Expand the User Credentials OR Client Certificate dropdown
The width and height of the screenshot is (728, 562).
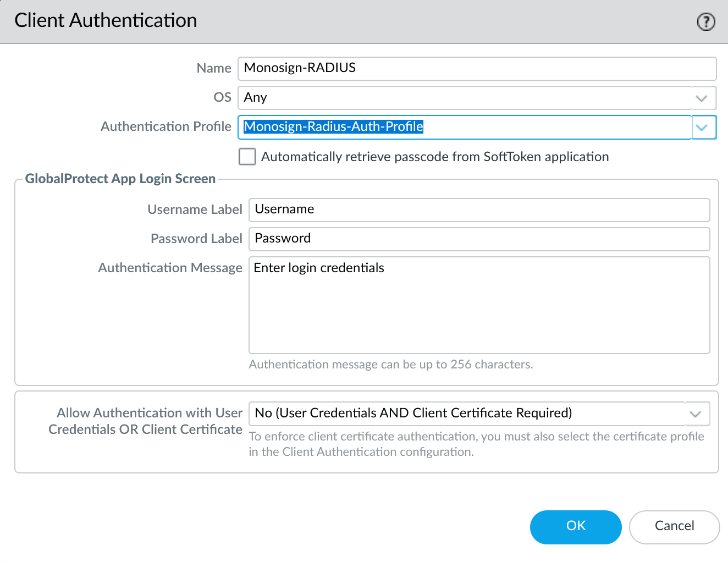coord(696,414)
